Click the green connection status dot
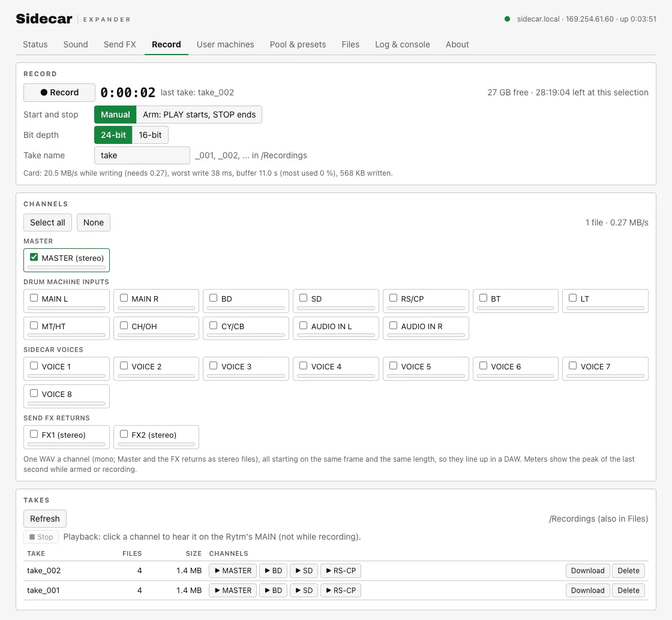Viewport: 672px width, 620px height. point(508,19)
